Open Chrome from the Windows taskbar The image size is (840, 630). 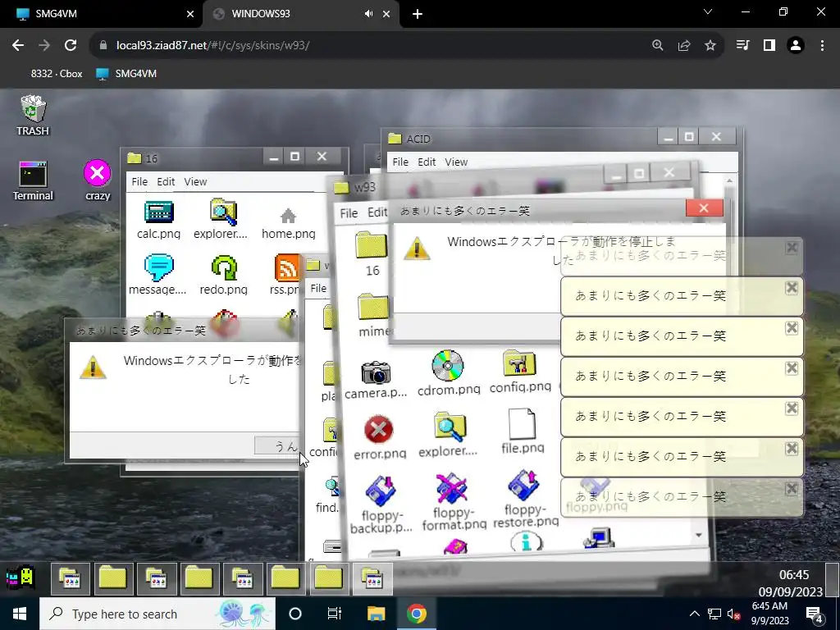416,614
